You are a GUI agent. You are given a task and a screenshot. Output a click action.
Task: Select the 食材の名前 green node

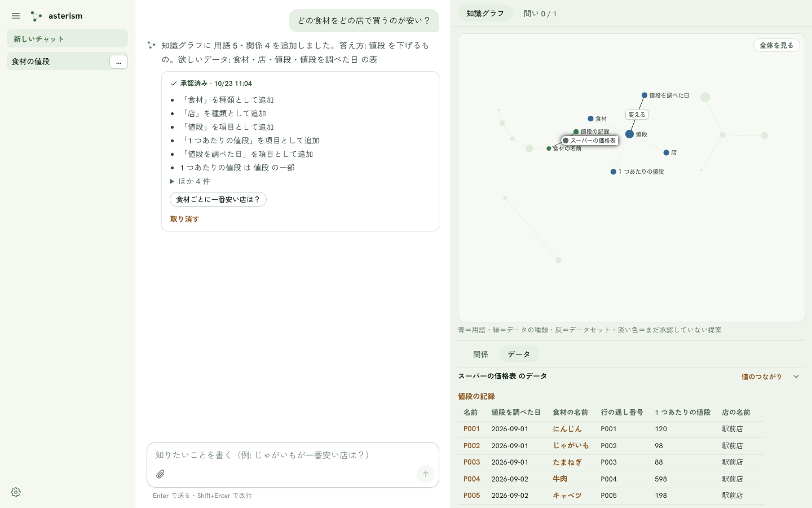point(549,148)
